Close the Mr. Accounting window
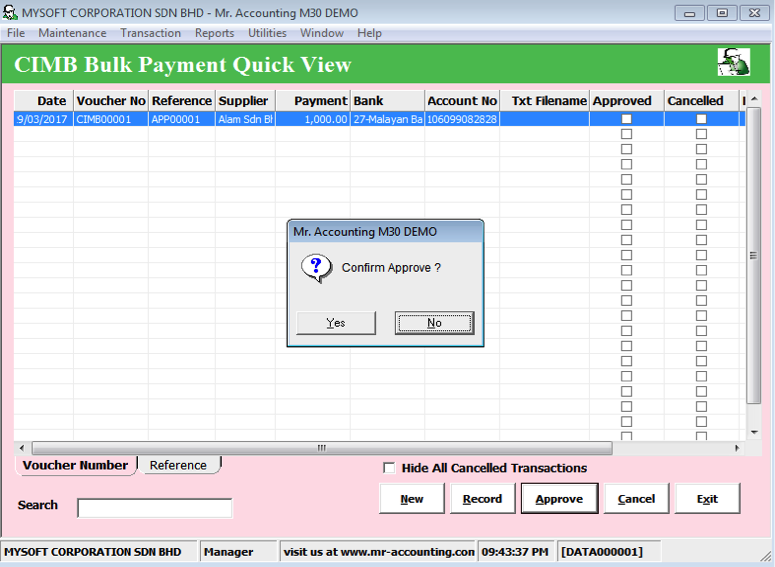The height and width of the screenshot is (567, 775). click(754, 13)
